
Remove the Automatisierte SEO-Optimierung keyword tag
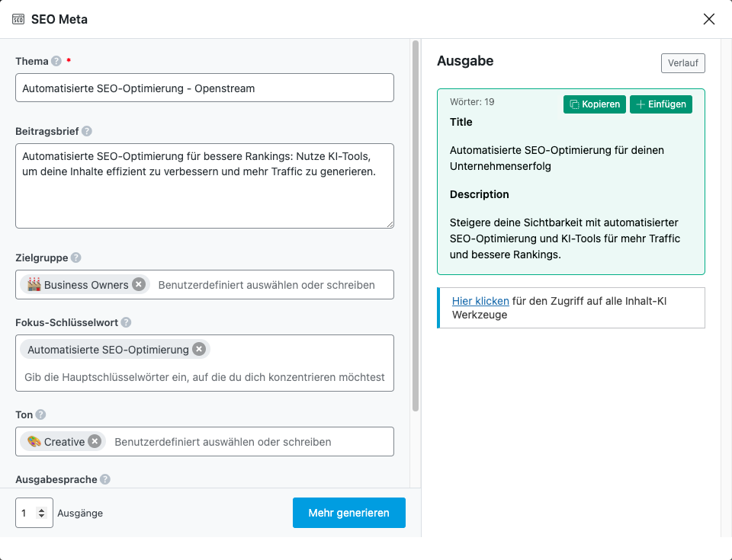pyautogui.click(x=198, y=349)
